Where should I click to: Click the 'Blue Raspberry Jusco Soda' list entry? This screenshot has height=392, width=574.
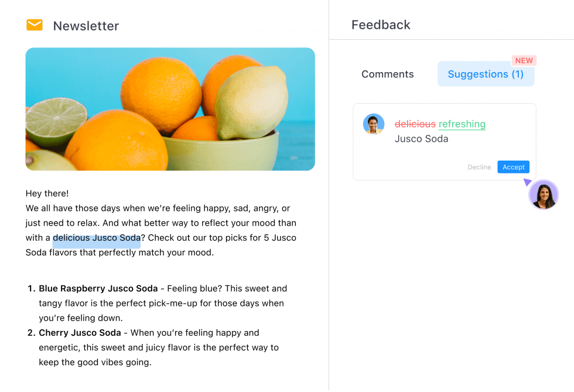[98, 288]
